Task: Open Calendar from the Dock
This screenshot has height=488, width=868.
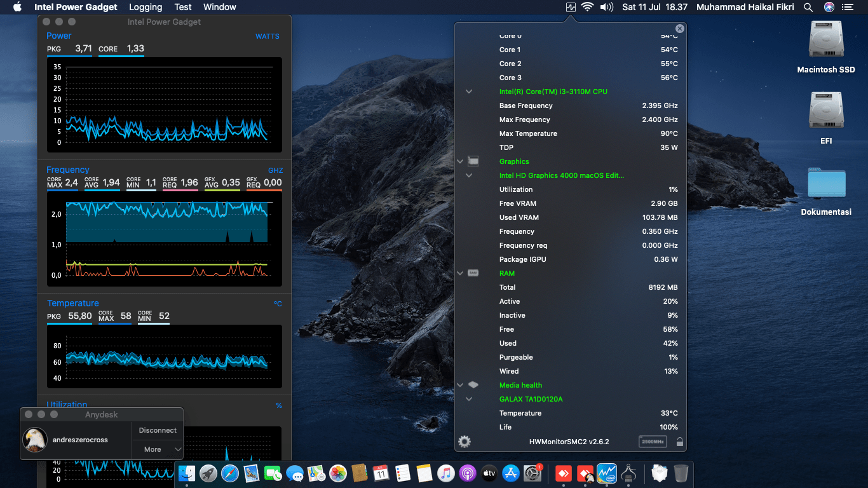Action: 381,473
